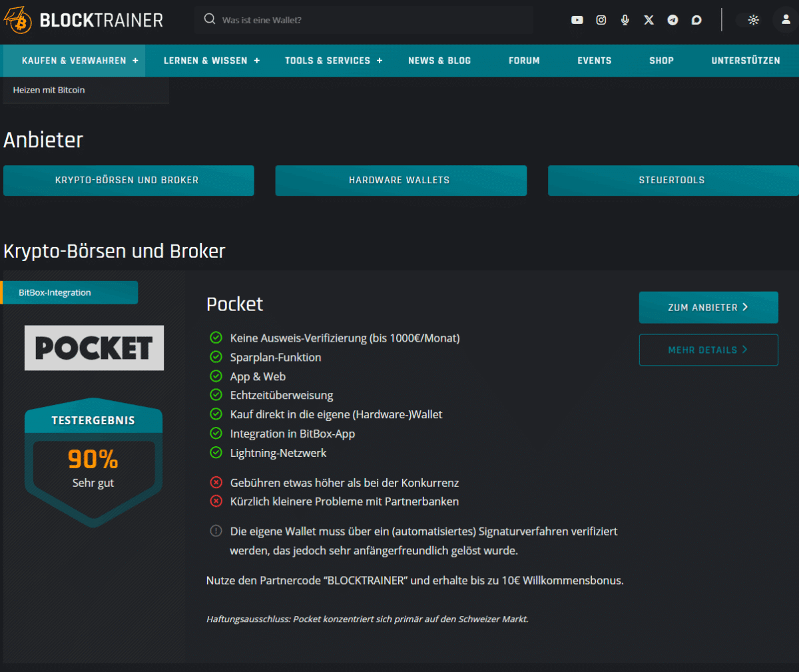
Task: Open Blocktrainer's YouTube channel icon
Action: point(577,20)
